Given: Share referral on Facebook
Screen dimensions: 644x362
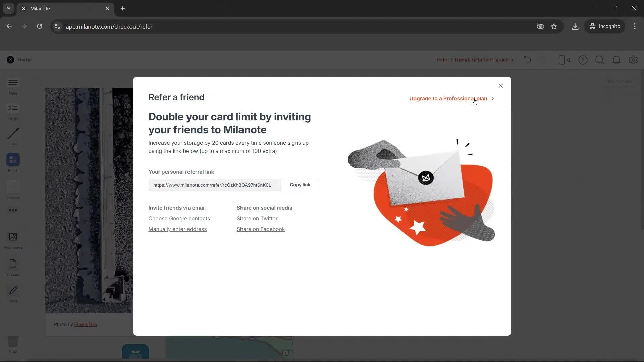Looking at the screenshot, I should [261, 229].
